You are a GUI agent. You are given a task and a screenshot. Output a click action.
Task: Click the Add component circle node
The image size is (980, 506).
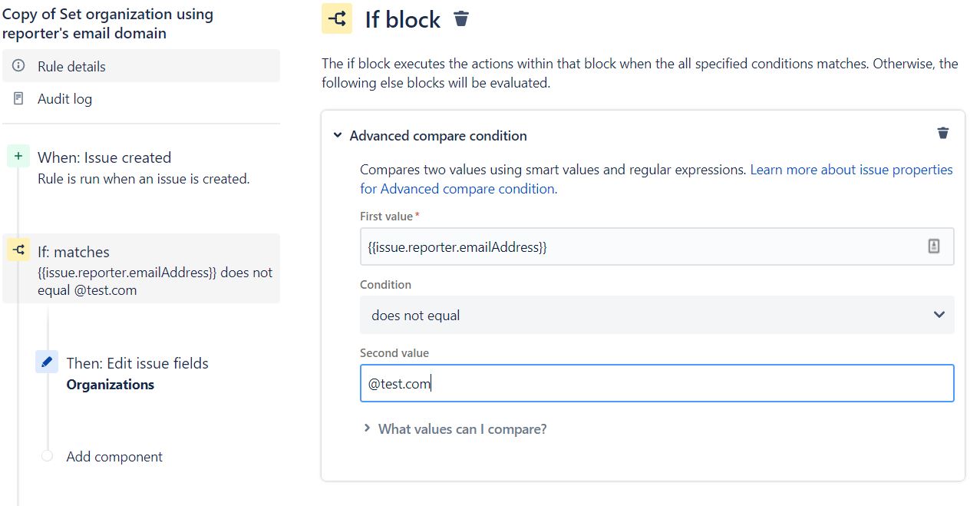(x=47, y=456)
